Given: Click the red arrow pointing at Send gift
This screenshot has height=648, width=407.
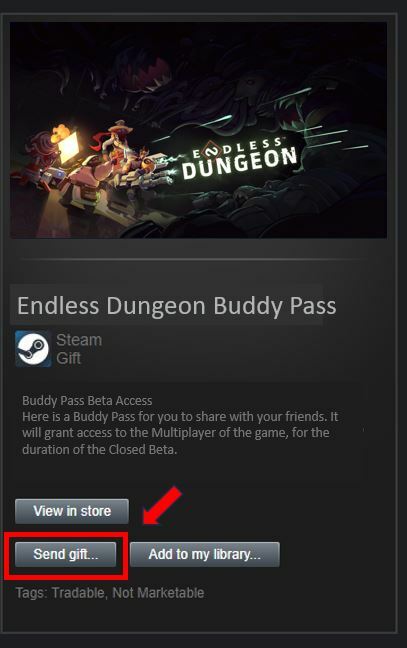Looking at the screenshot, I should [x=162, y=506].
